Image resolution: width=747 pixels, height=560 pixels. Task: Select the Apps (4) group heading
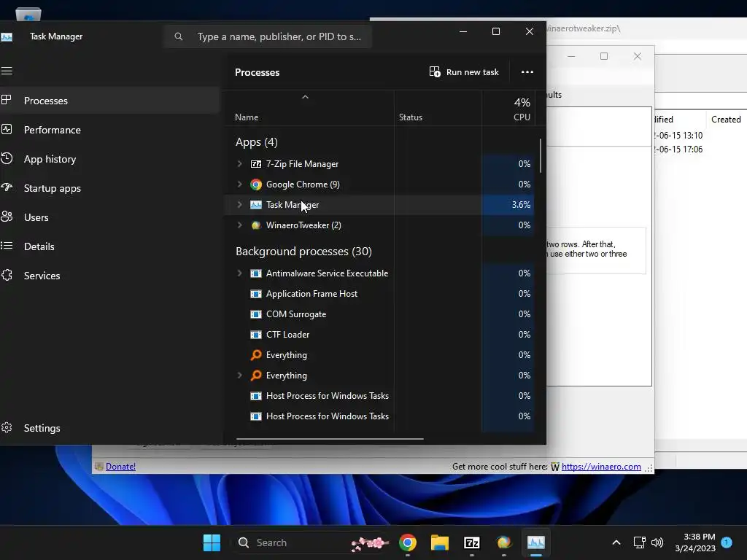point(256,142)
